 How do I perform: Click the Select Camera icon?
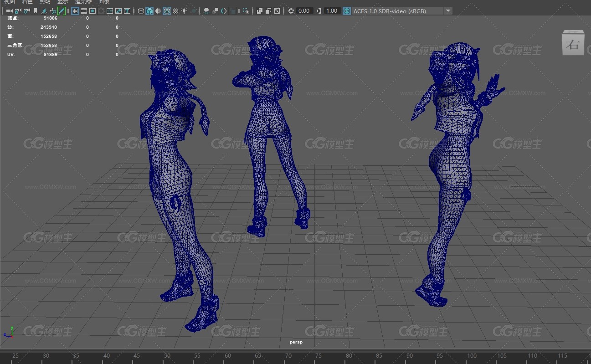pyautogui.click(x=9, y=10)
